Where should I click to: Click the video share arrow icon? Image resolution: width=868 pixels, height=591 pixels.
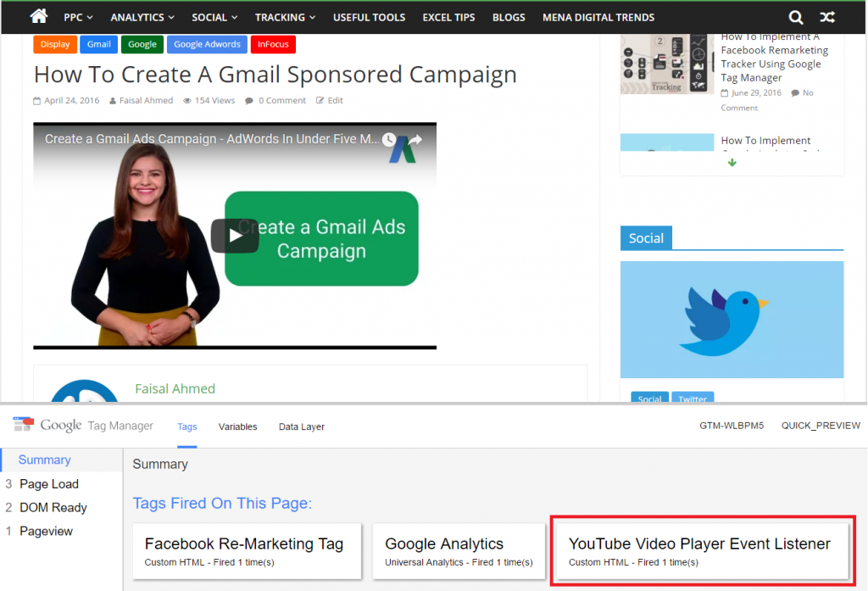pos(415,140)
